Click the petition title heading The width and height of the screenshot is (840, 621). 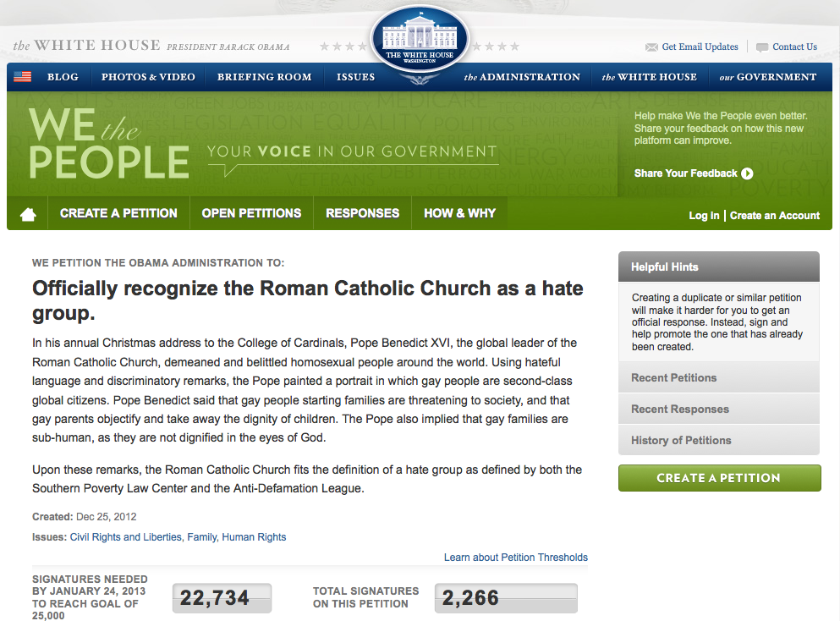[308, 300]
